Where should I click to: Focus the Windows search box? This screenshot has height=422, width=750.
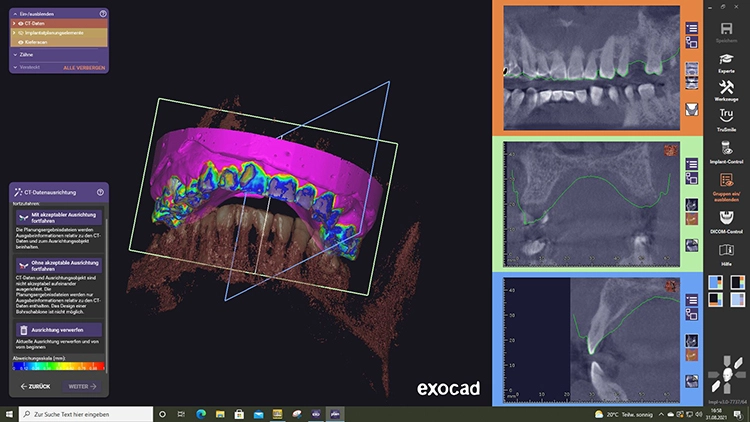[x=86, y=414]
